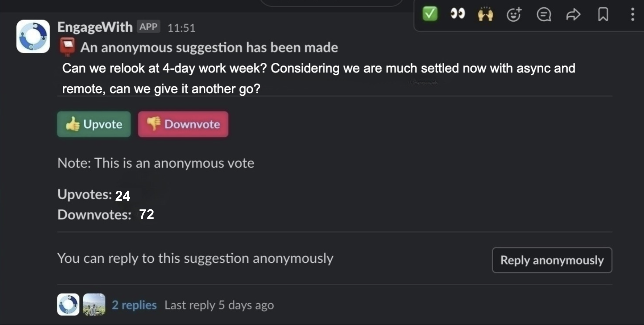Open the 2 replies thread link

134,305
